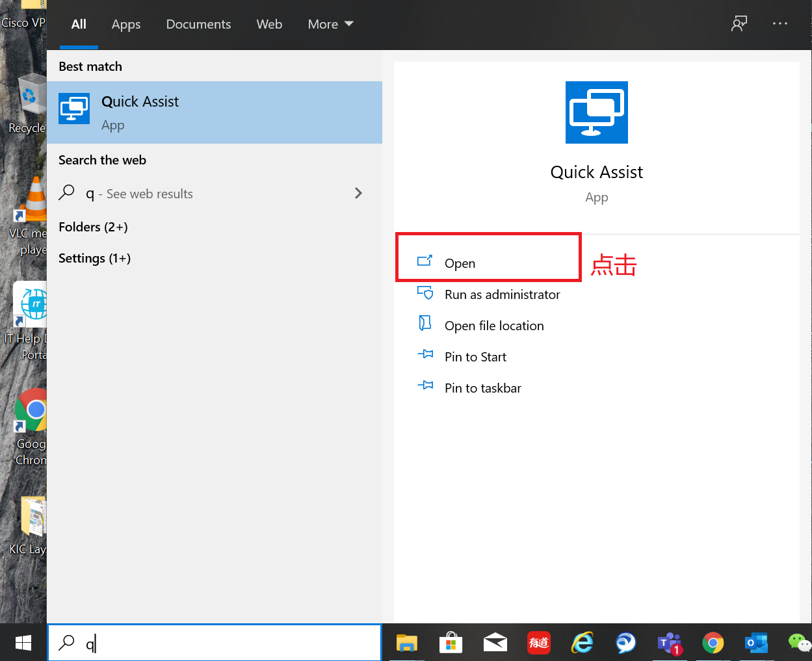Switch to the Documents search tab
Screen dimensions: 812x661
198,24
